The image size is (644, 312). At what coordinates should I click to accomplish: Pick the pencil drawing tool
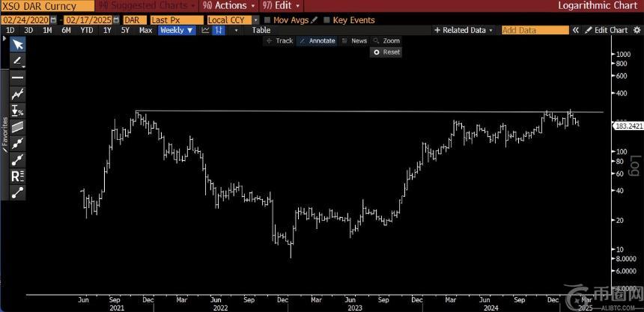click(16, 61)
